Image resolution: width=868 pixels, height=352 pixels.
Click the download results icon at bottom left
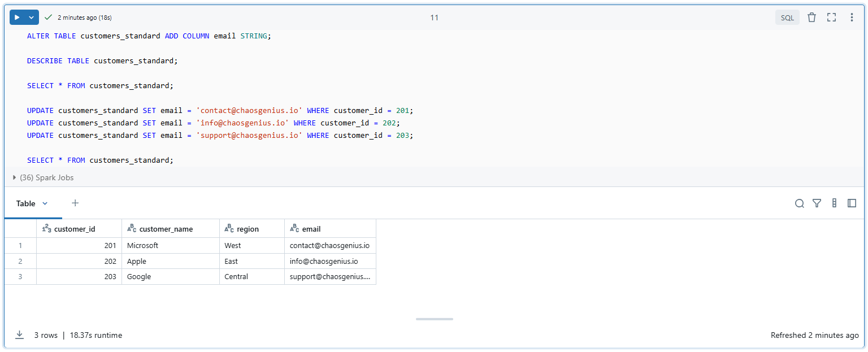[x=19, y=334]
